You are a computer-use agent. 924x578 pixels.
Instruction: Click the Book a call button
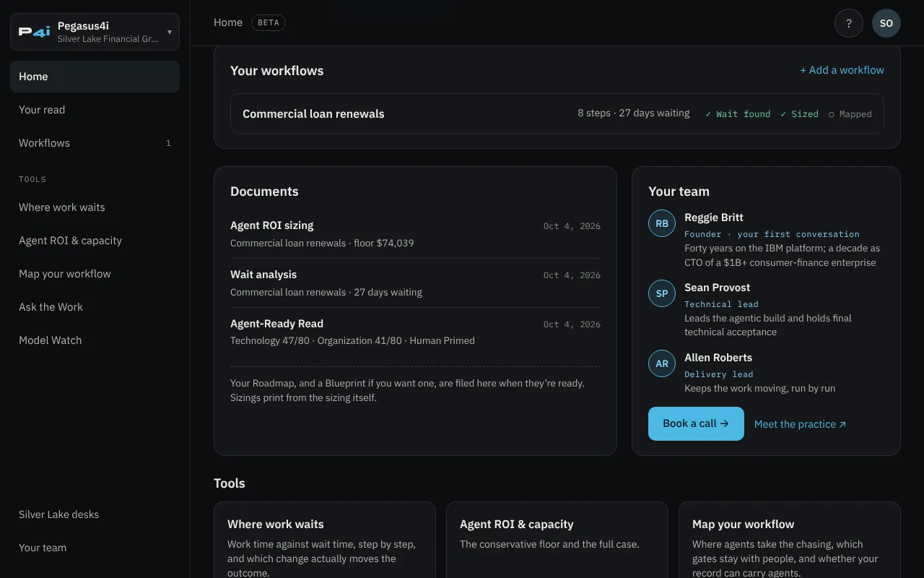click(x=696, y=423)
